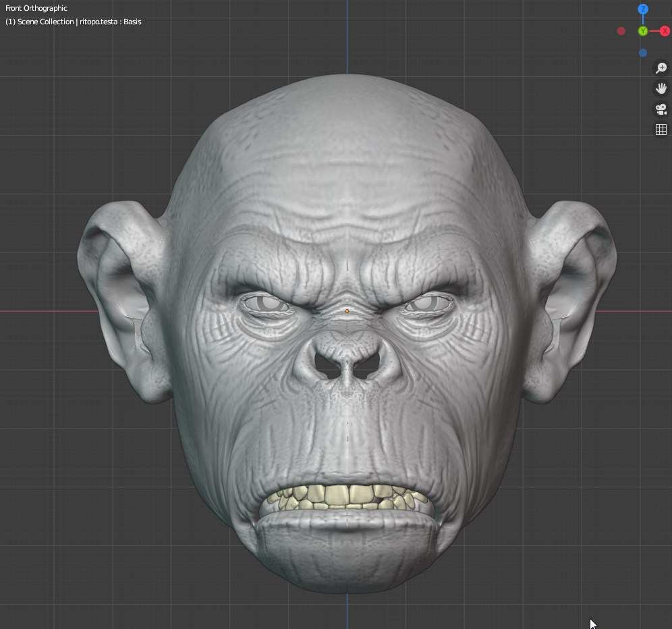
Task: Select the hand pan tool icon
Action: 661,88
